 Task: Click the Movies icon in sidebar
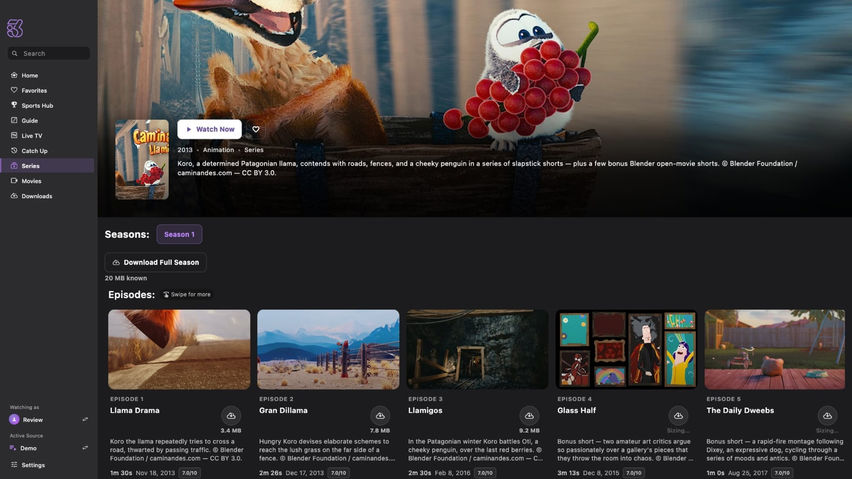coord(14,180)
